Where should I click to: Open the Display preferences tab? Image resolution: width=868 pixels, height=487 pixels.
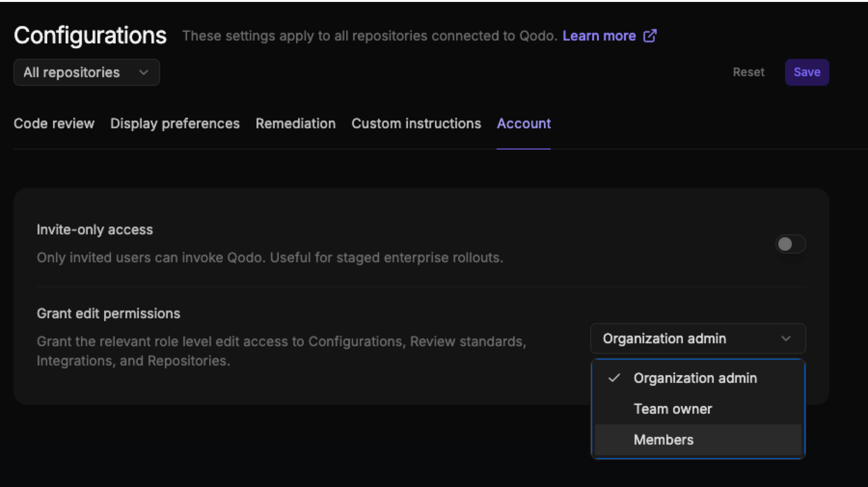[x=175, y=123]
